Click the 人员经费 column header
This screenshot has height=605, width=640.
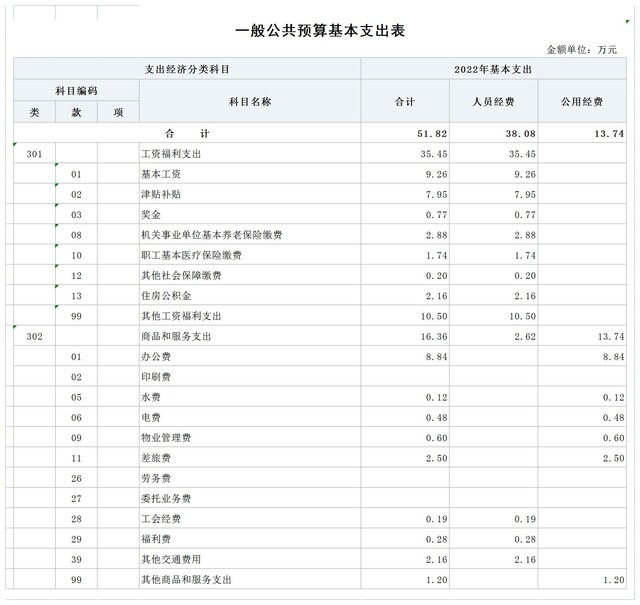coord(492,102)
